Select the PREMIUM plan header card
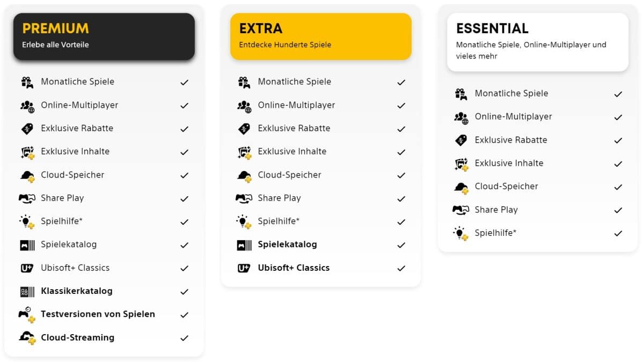The image size is (644, 362). [x=104, y=36]
